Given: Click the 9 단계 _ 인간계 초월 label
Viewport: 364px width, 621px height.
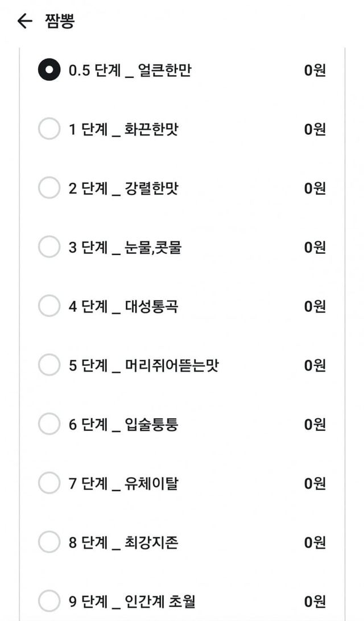Looking at the screenshot, I should pos(132,601).
